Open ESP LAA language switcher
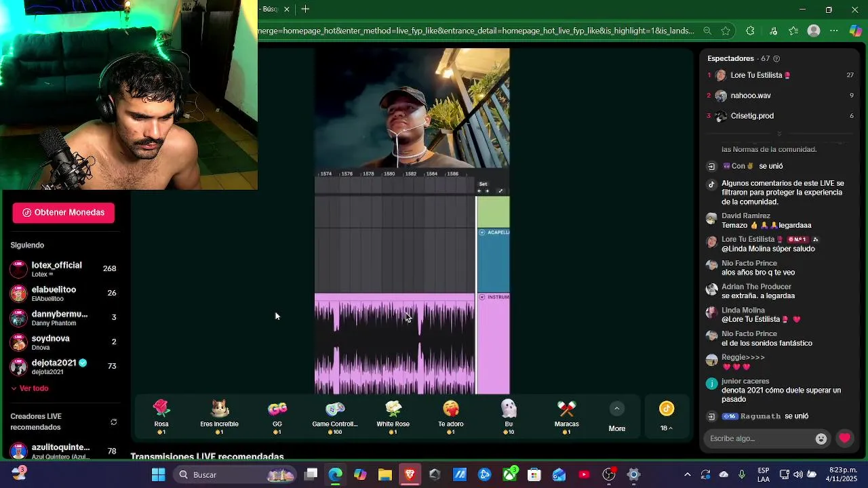The width and height of the screenshot is (868, 488). click(x=764, y=474)
